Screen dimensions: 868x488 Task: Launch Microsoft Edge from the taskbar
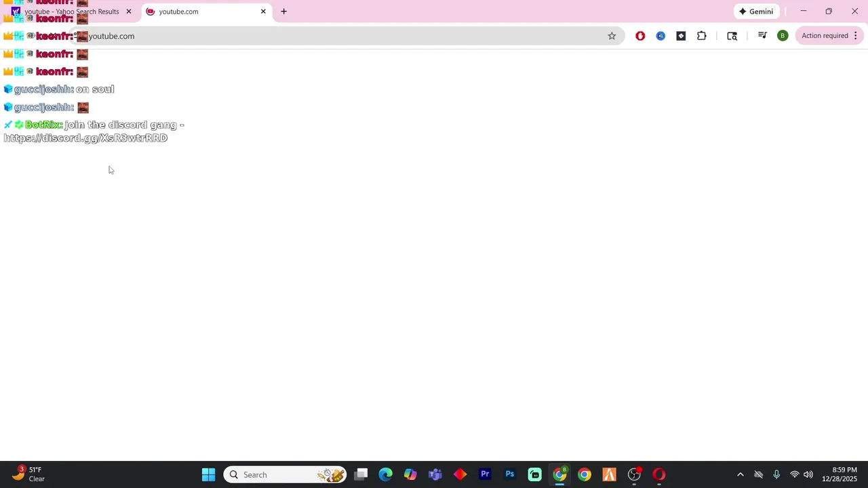(385, 474)
